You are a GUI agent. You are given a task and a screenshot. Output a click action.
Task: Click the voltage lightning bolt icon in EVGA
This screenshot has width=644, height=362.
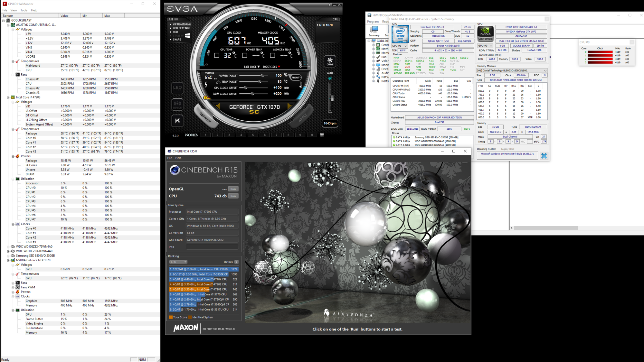click(x=206, y=85)
